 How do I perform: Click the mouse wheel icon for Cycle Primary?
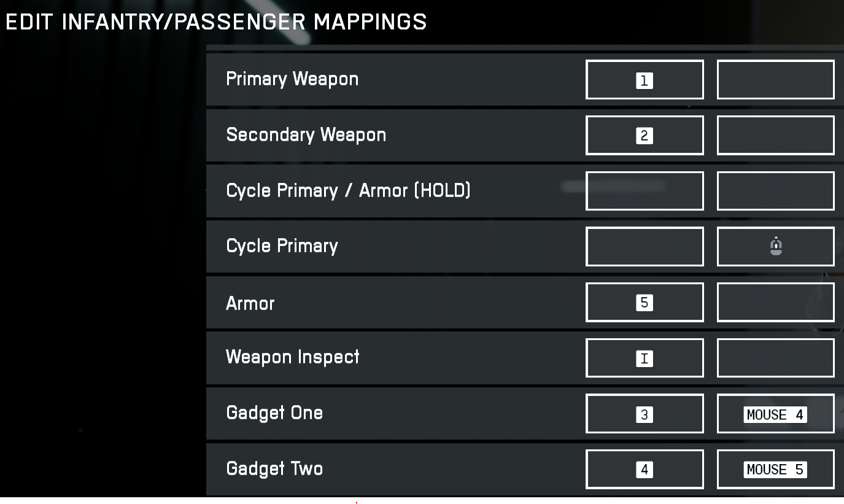(x=776, y=246)
